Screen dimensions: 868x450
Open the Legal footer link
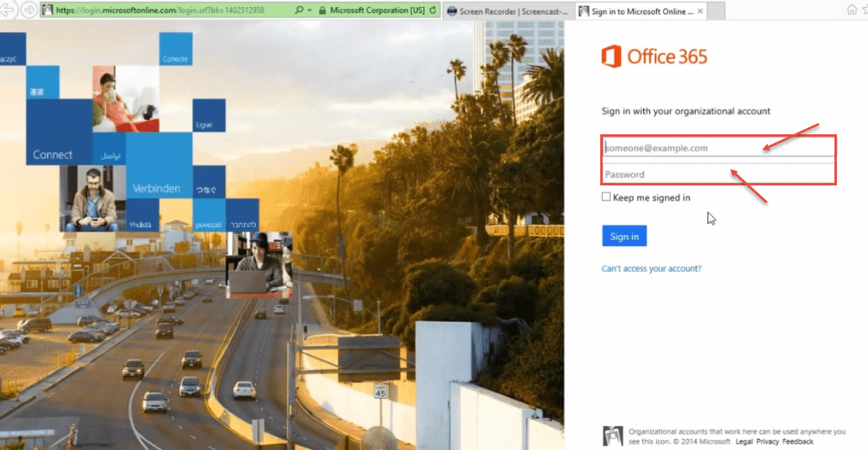[744, 442]
